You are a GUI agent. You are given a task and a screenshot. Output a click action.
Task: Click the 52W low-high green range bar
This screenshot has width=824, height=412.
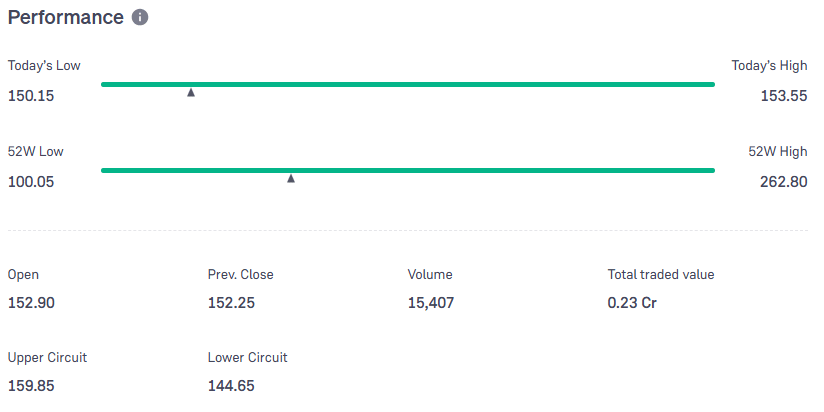point(408,170)
